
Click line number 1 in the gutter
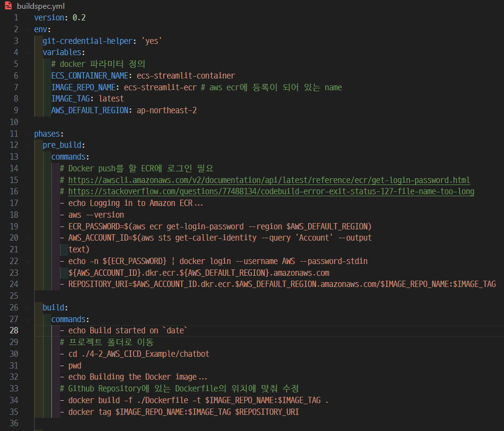point(16,18)
